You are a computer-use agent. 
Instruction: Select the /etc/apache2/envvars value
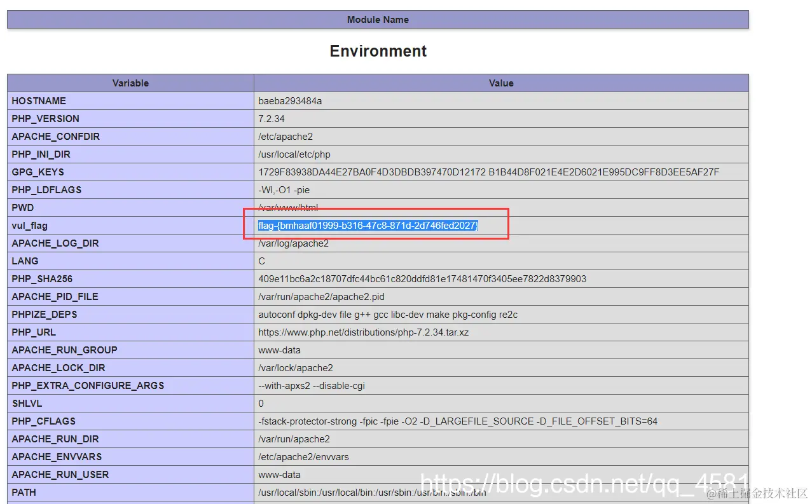[x=303, y=457]
